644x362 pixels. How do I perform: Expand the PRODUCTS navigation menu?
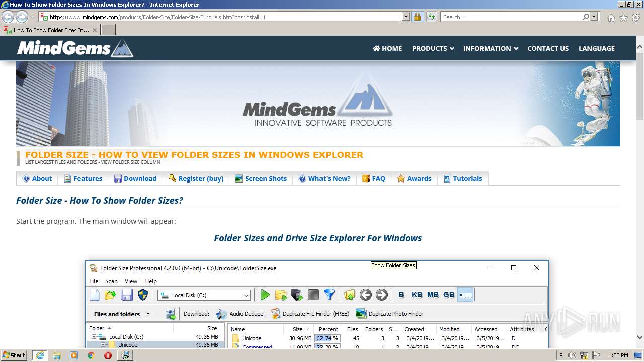[433, 48]
